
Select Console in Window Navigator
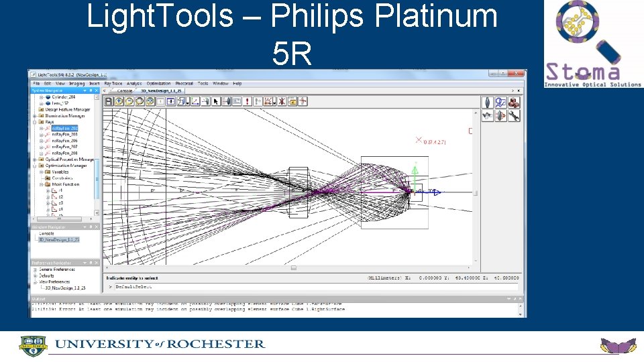(46, 233)
